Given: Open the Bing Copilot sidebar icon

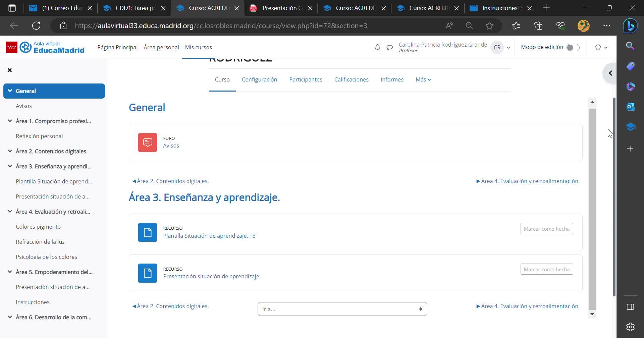Looking at the screenshot, I should 630,26.
